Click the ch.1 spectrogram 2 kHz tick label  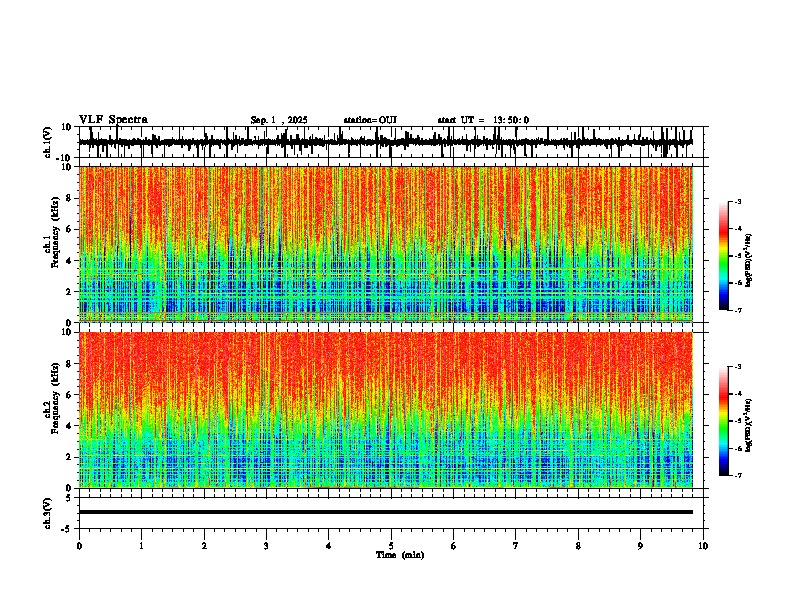(x=70, y=291)
